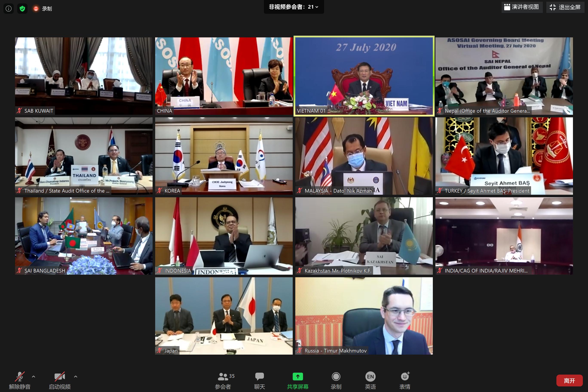Select the CHINA video tile

pos(224,76)
